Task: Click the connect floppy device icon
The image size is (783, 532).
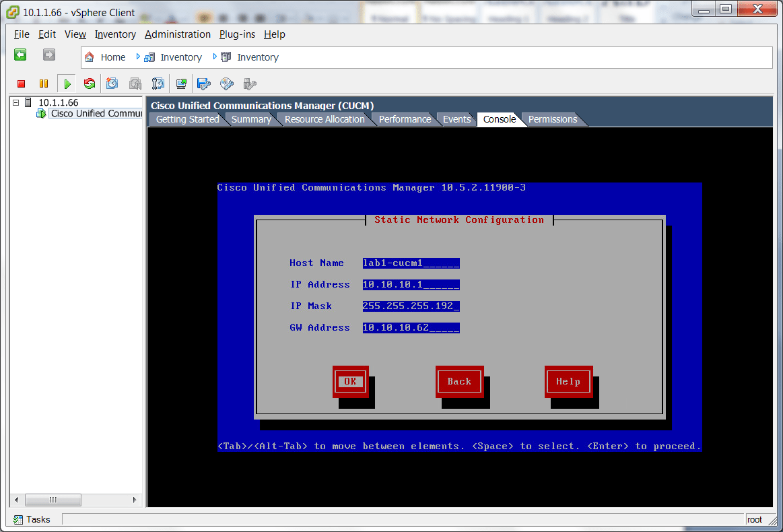Action: tap(204, 84)
